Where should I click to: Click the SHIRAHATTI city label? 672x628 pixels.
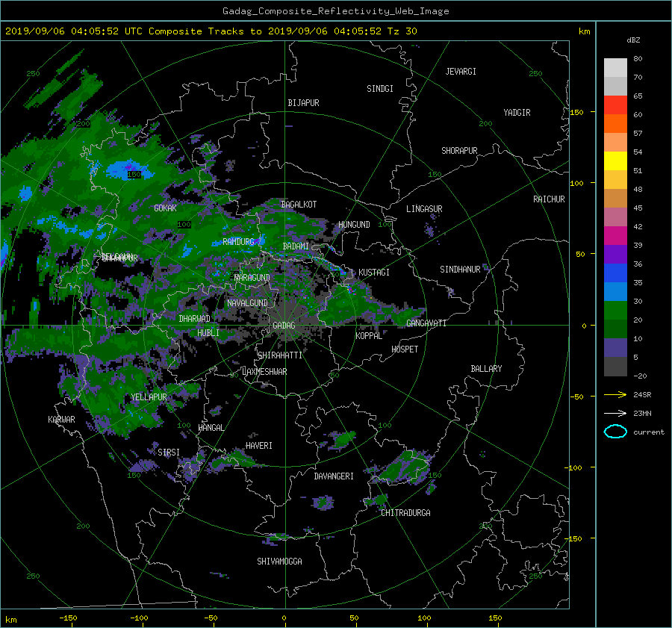click(x=280, y=355)
